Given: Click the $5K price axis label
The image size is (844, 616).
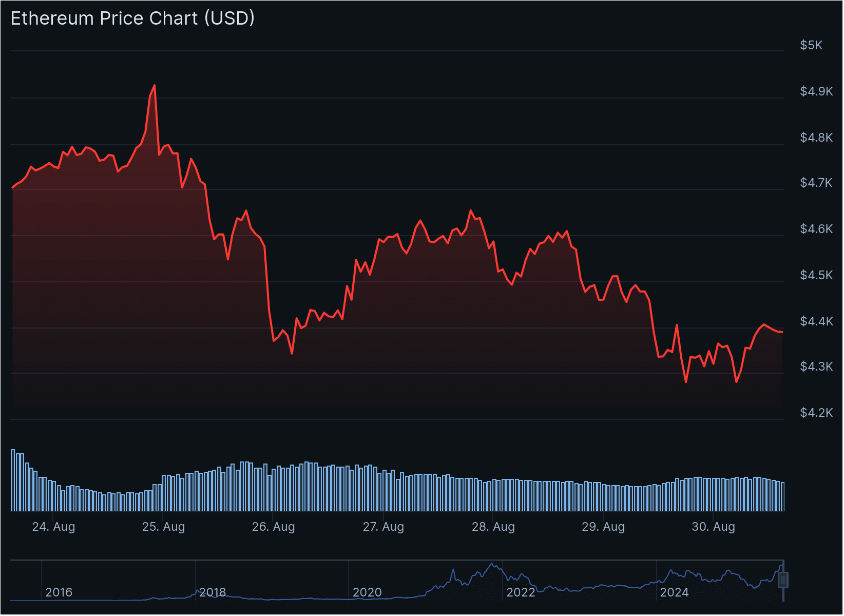Looking at the screenshot, I should 811,45.
